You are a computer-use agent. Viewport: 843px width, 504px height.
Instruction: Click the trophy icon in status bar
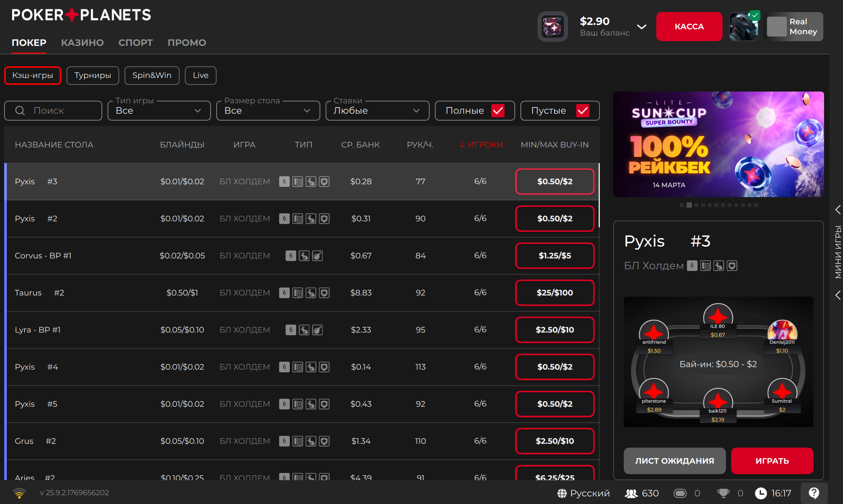tap(723, 493)
